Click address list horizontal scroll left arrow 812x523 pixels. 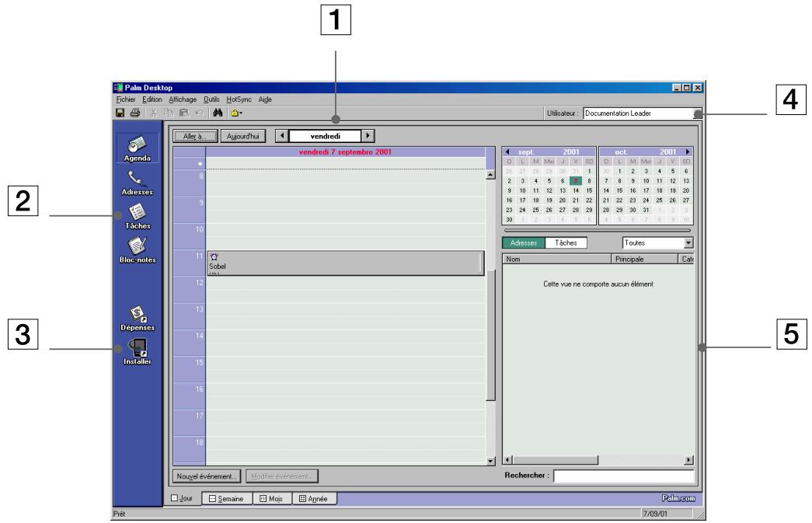coord(508,460)
